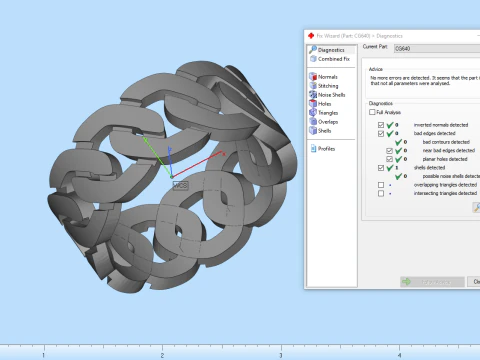Click the Current Part field showing CG640
Image resolution: width=480 pixels, height=360 pixels.
pyautogui.click(x=437, y=49)
